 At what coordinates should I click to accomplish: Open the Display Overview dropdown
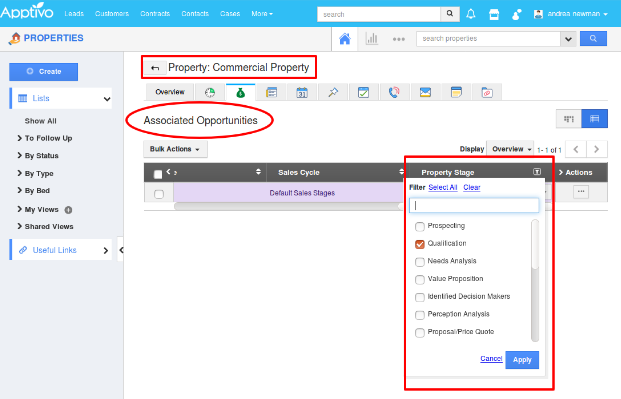click(510, 149)
